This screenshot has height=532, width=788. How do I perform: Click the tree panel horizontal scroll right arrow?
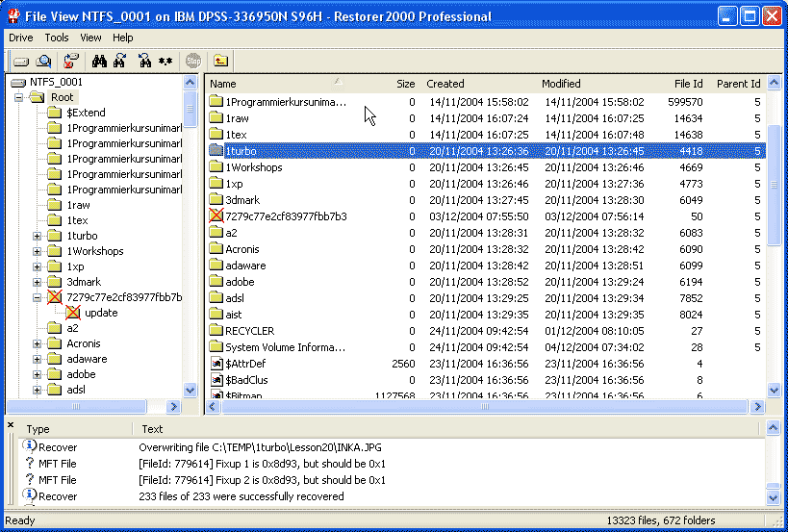point(173,406)
